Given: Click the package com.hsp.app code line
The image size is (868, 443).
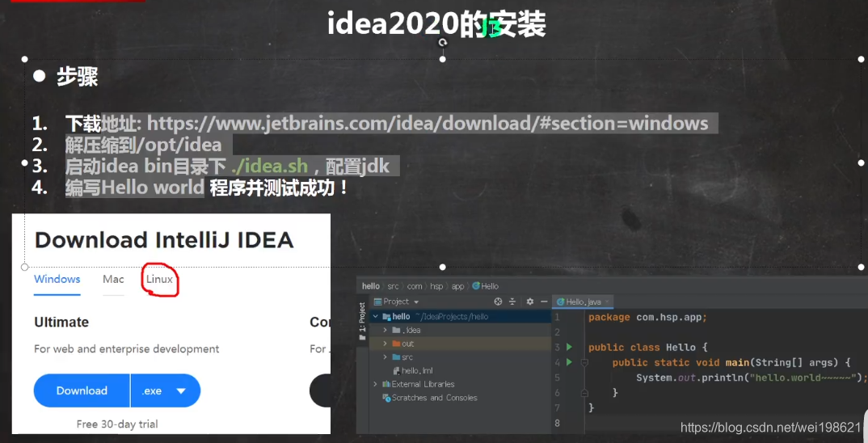Looking at the screenshot, I should 647,318.
